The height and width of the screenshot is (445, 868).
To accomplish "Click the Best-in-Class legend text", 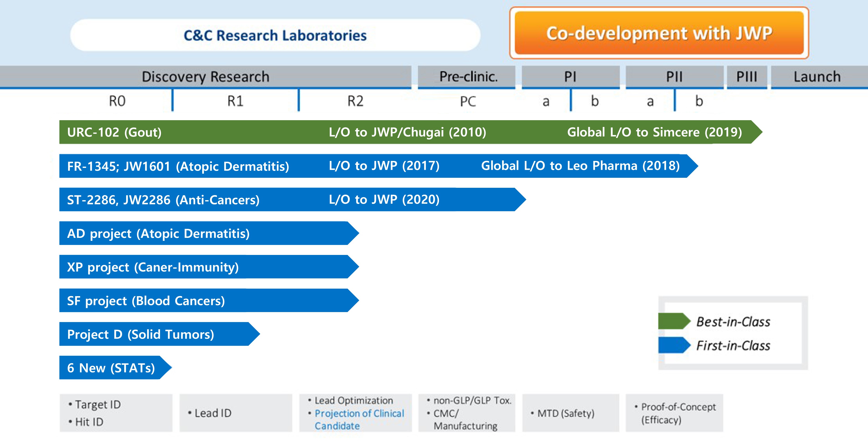I will coord(733,322).
